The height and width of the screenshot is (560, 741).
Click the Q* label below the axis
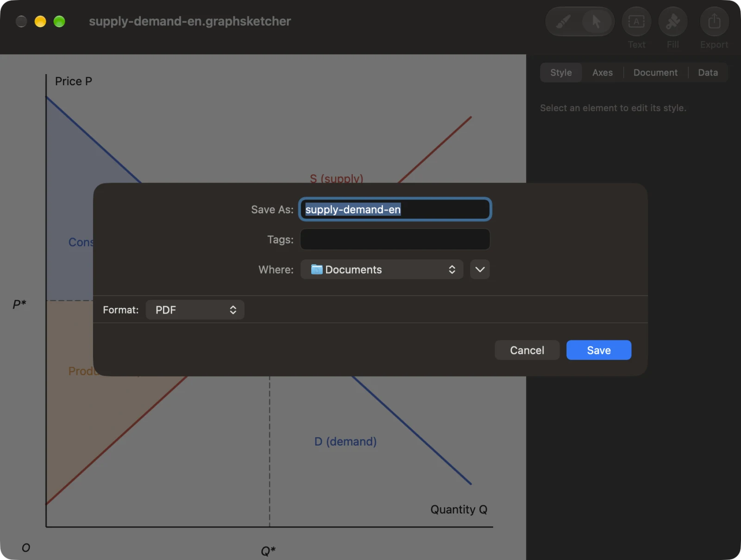pyautogui.click(x=268, y=551)
